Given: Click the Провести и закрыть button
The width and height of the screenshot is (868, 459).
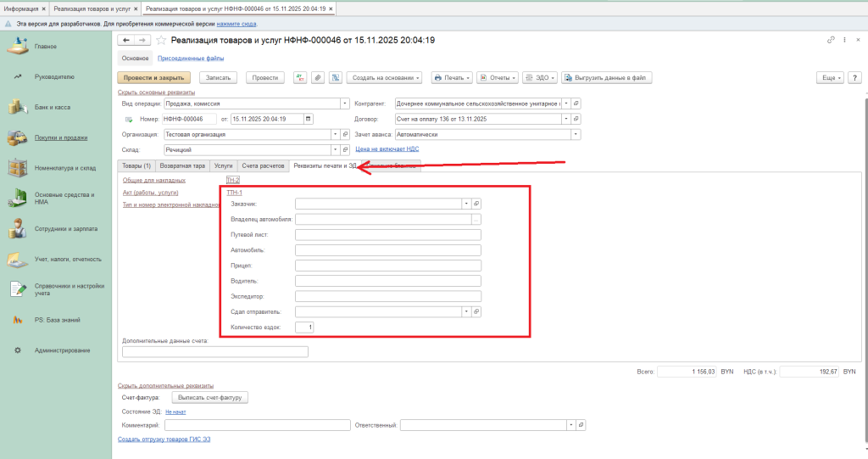Looking at the screenshot, I should [x=156, y=77].
